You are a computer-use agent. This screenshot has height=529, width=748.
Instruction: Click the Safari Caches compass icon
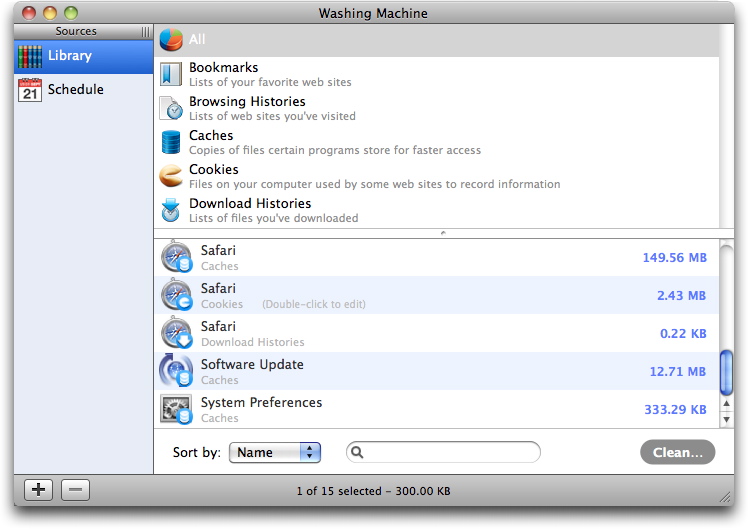click(177, 257)
